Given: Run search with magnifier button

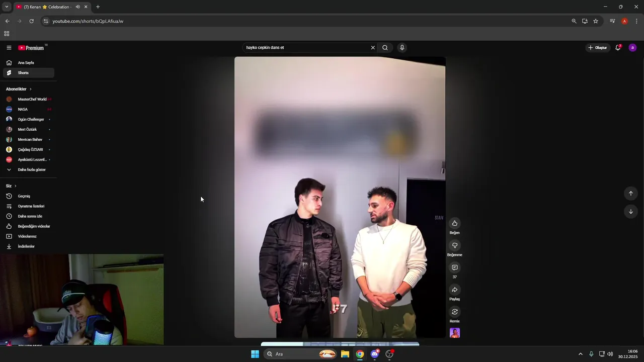Looking at the screenshot, I should [385, 48].
